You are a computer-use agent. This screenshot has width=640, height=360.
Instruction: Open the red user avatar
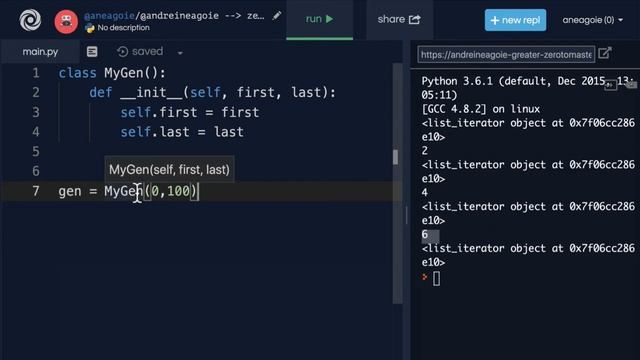click(x=66, y=21)
